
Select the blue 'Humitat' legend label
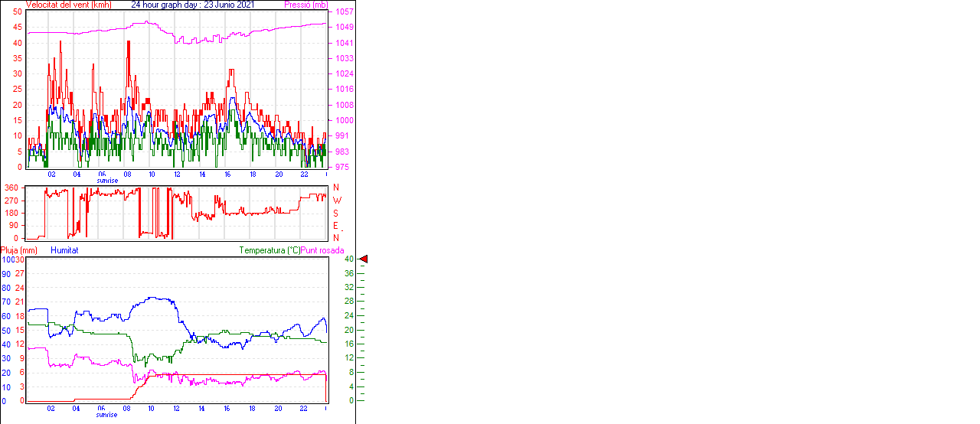click(x=64, y=250)
